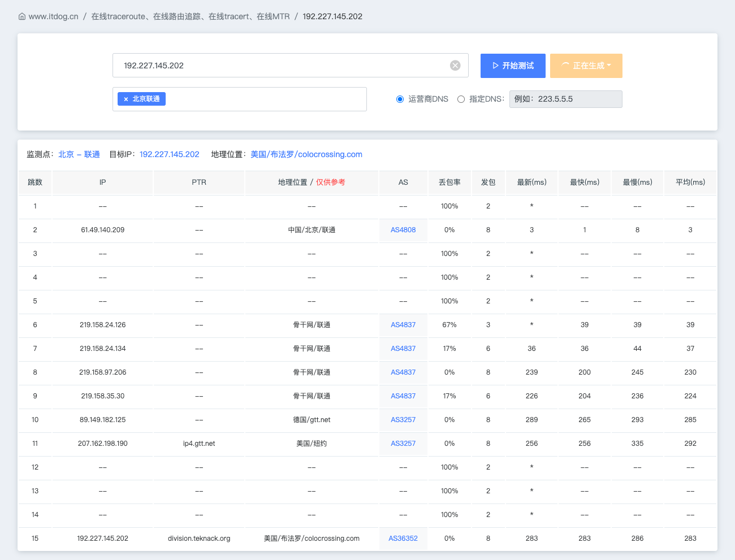The image size is (735, 560).
Task: Click the 192.227.145.202 breadcrumb item
Action: tap(332, 16)
